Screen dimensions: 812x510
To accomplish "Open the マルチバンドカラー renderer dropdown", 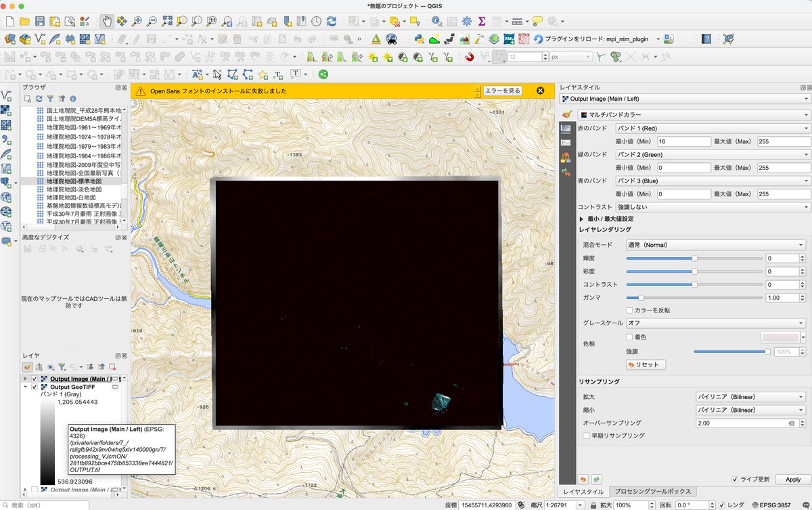I will (x=694, y=115).
